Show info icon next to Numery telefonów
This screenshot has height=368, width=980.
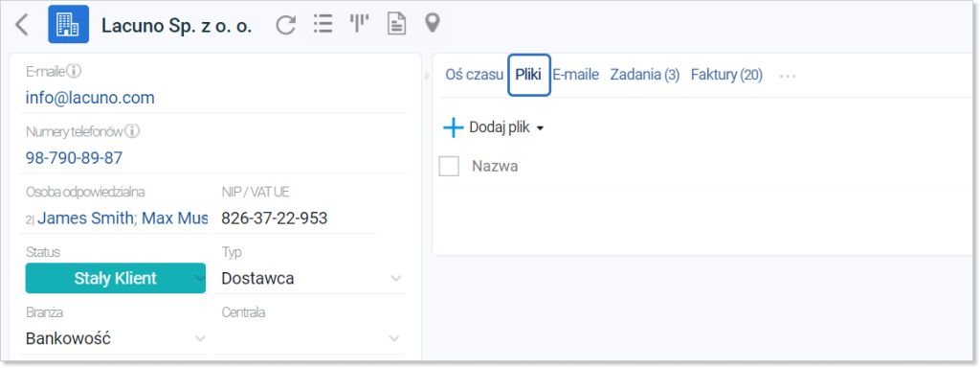tap(132, 131)
